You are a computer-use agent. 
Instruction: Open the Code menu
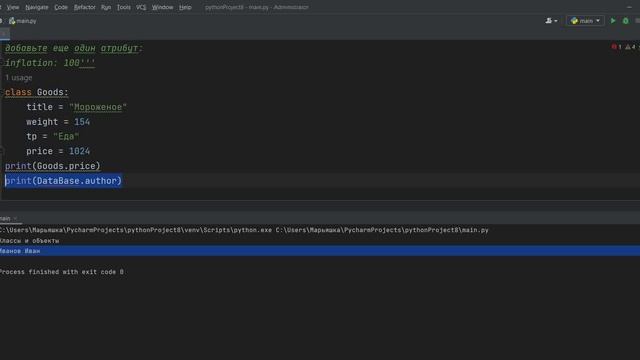pyautogui.click(x=61, y=7)
